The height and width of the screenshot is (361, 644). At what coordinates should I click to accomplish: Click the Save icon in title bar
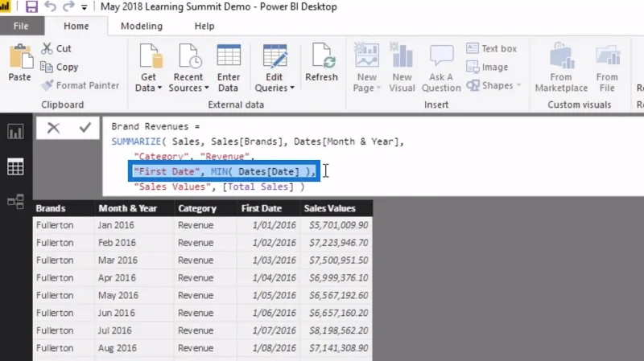coord(31,6)
